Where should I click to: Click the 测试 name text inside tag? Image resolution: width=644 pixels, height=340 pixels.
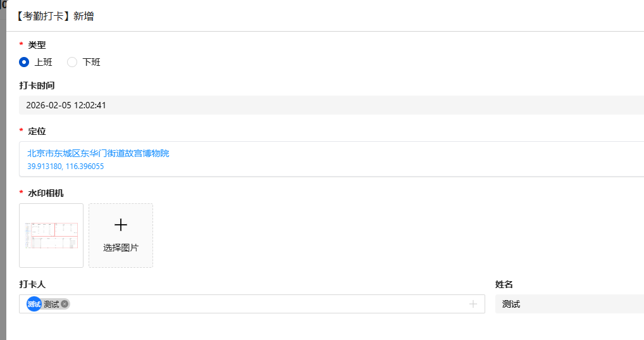51,304
